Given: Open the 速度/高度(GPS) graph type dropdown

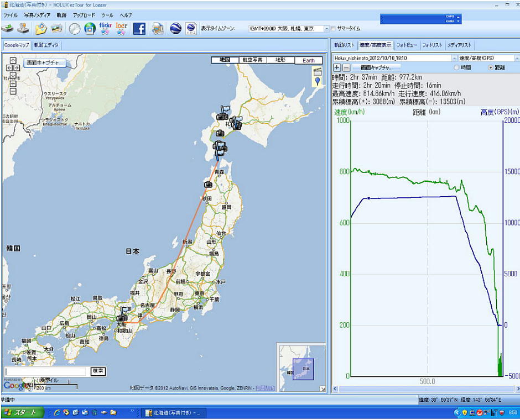Looking at the screenshot, I should tap(517, 57).
